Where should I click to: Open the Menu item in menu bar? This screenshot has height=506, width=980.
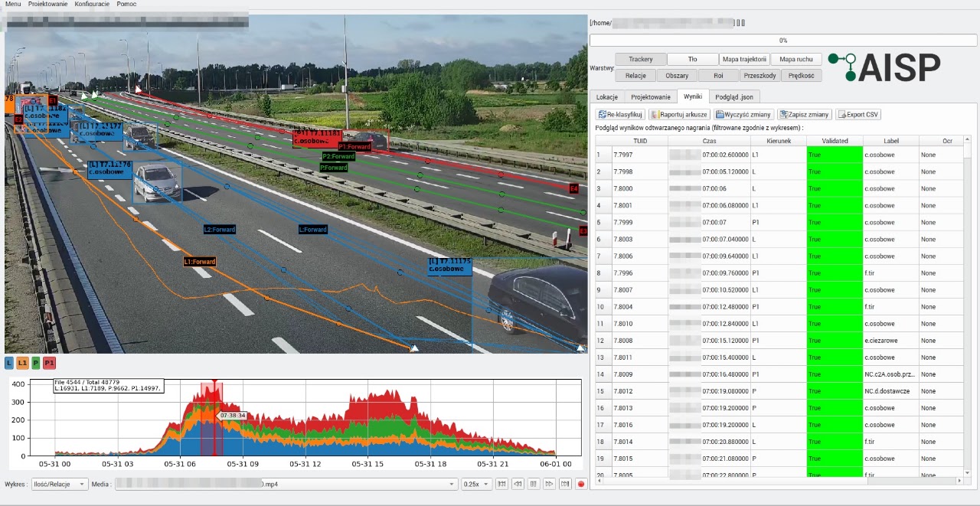[13, 5]
